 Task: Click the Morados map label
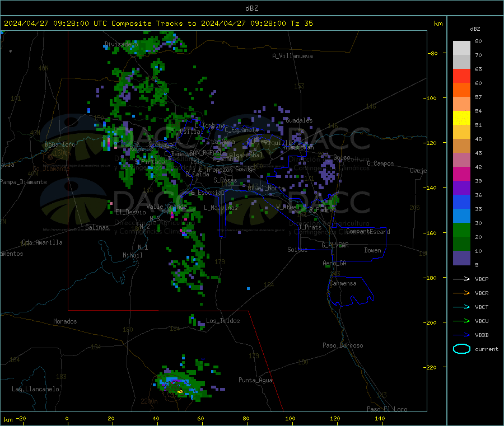[x=66, y=321]
